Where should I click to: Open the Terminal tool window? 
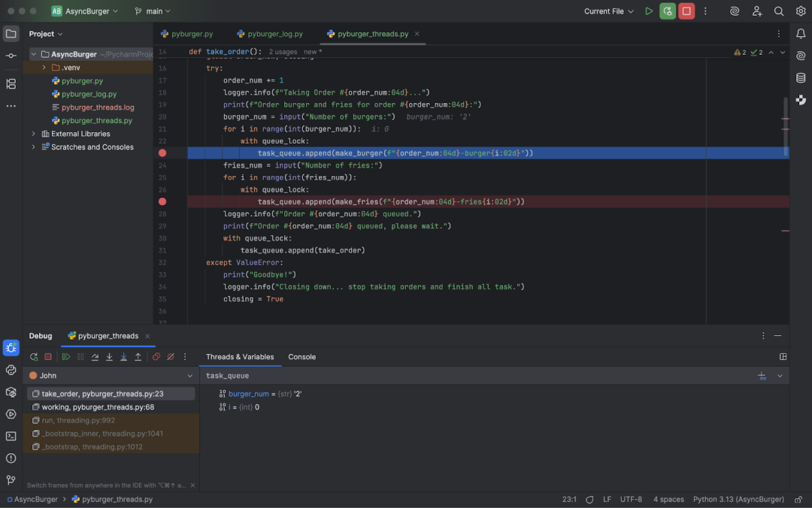click(11, 436)
